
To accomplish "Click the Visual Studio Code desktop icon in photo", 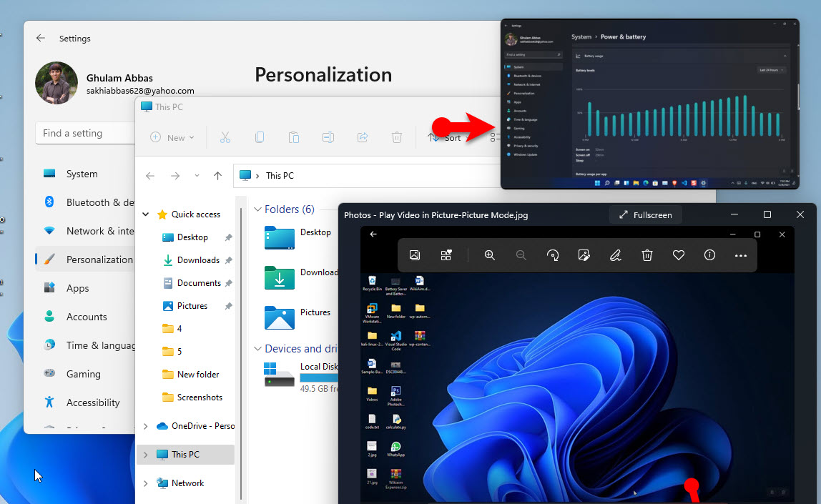I will tap(396, 340).
